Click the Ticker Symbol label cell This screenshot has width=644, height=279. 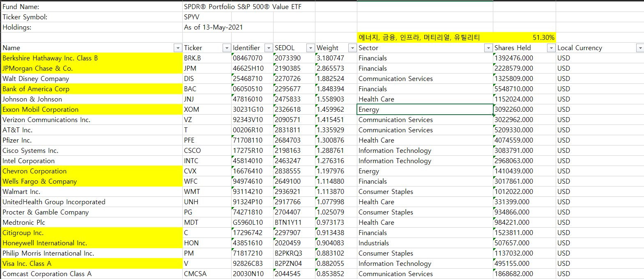[x=92, y=17]
